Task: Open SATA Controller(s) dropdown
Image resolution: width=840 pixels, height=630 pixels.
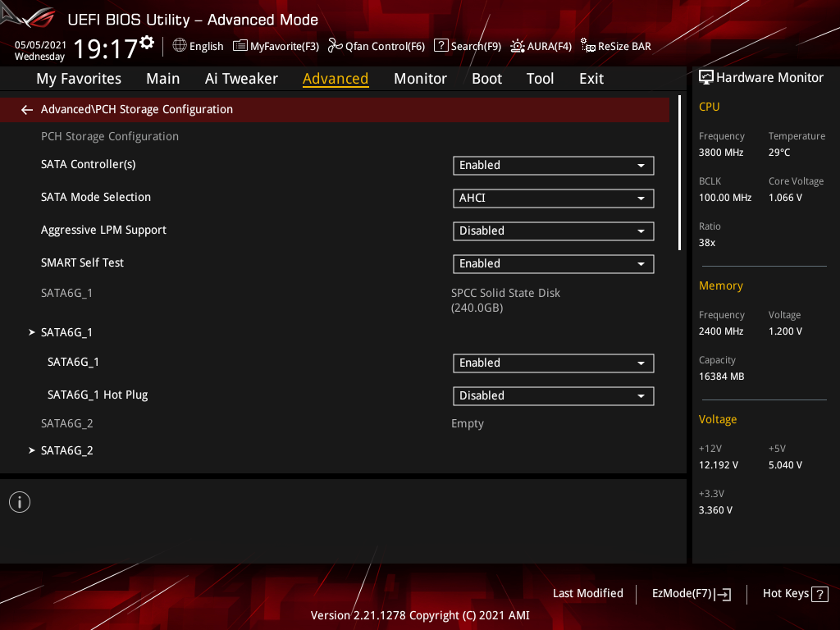Action: (553, 166)
